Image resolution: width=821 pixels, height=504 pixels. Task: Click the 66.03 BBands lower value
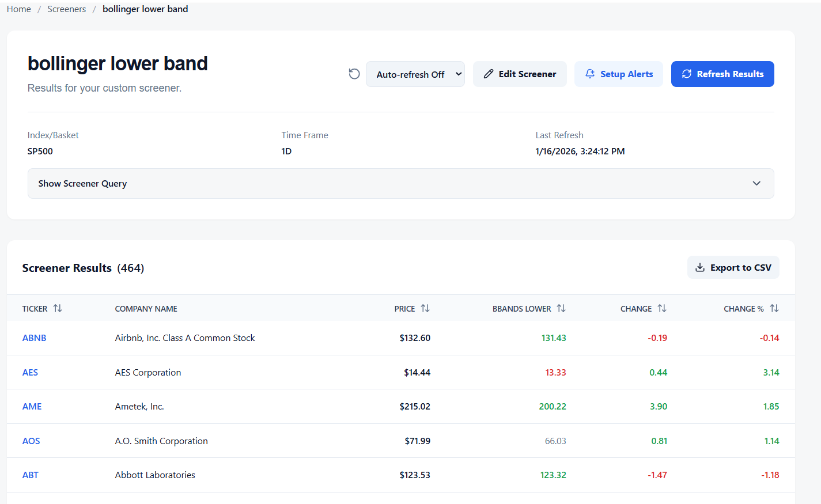click(x=555, y=441)
